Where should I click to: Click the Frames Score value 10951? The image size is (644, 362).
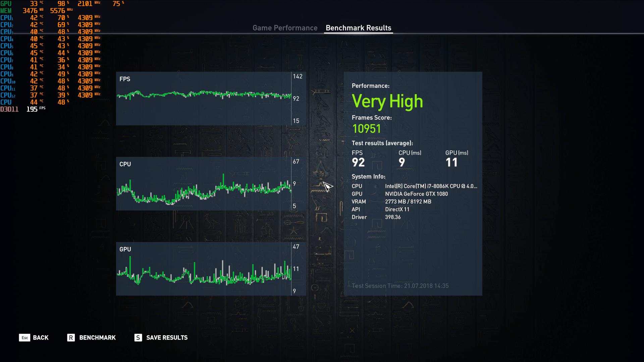click(x=366, y=129)
